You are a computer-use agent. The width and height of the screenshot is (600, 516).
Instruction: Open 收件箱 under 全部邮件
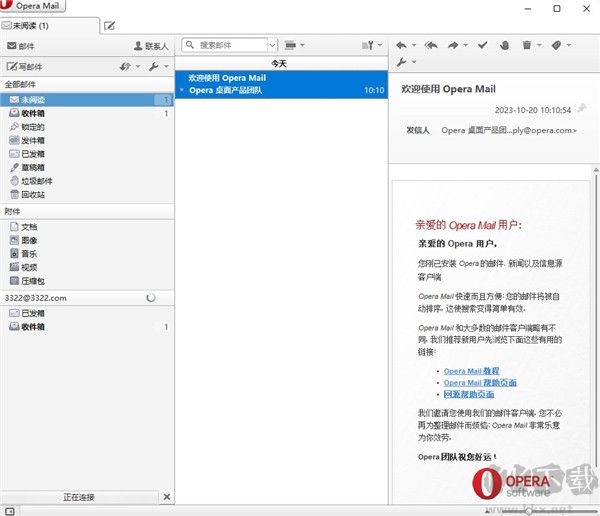[87, 113]
